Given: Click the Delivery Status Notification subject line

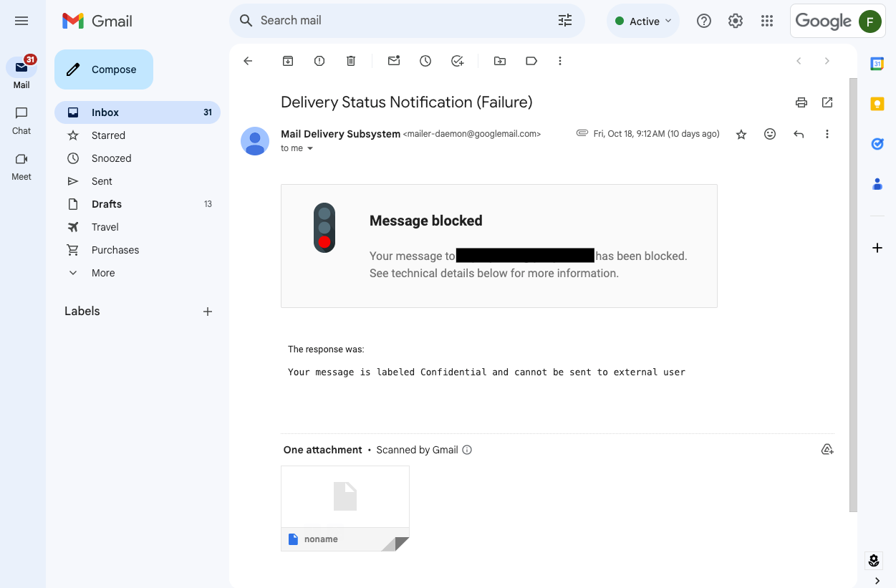Looking at the screenshot, I should [407, 102].
